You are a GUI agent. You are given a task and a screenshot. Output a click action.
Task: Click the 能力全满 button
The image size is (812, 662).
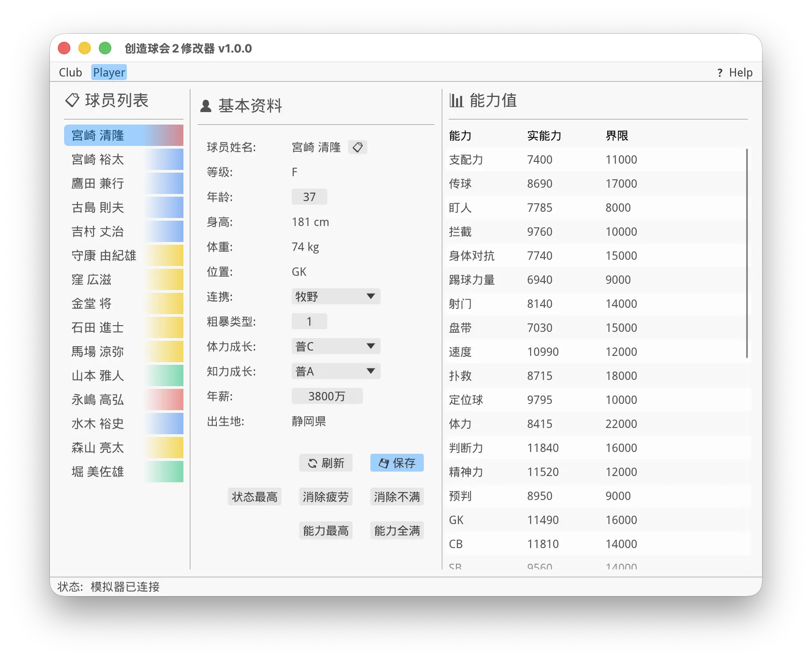coord(397,530)
